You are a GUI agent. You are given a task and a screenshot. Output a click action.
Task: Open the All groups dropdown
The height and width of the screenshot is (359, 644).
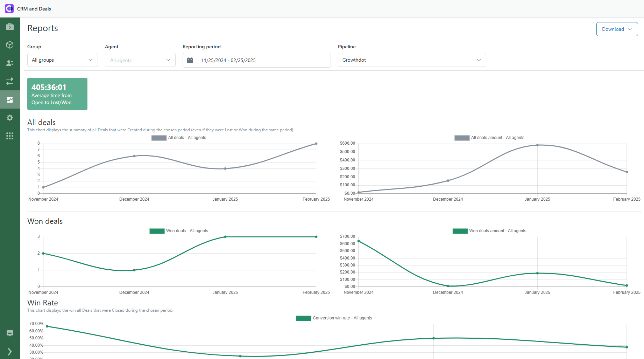pyautogui.click(x=62, y=60)
